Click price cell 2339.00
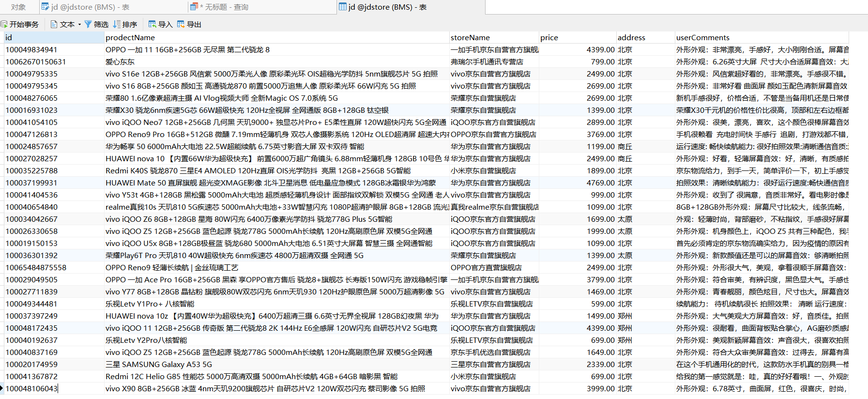 [x=578, y=365]
